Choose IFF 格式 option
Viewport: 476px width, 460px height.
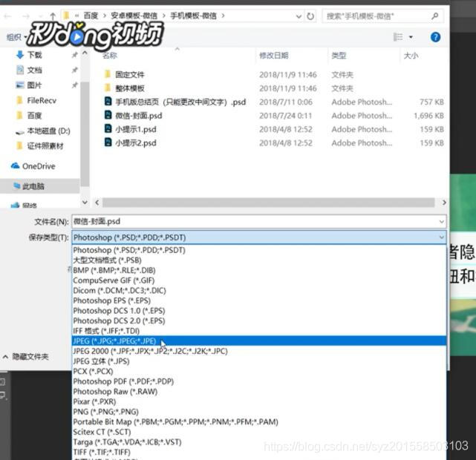(259, 331)
